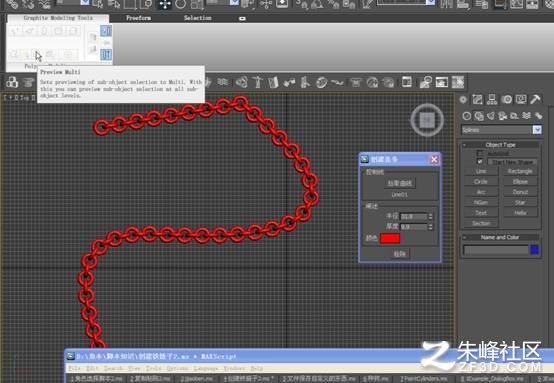The height and width of the screenshot is (383, 554).
Task: Click bottom button in chain dialog
Action: click(400, 254)
